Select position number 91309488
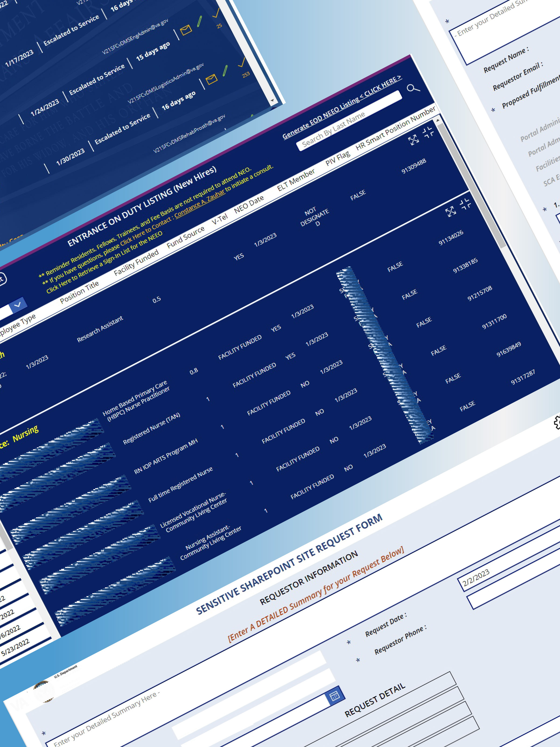560x747 pixels. (414, 166)
